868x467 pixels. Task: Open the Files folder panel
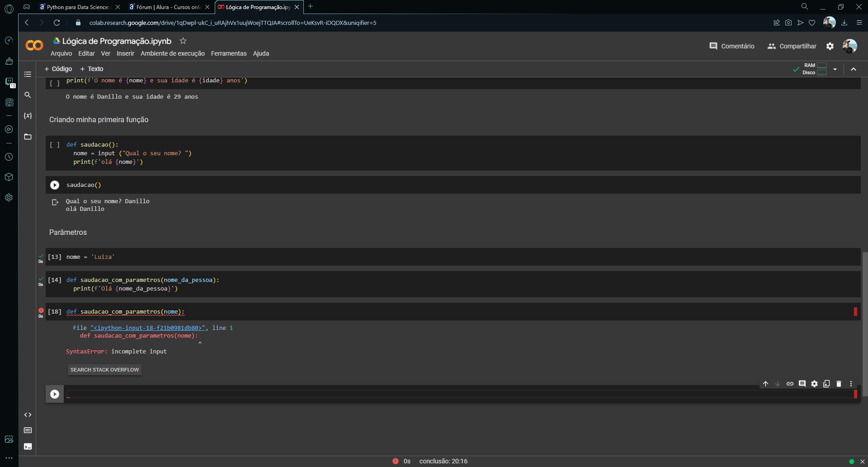[x=28, y=137]
